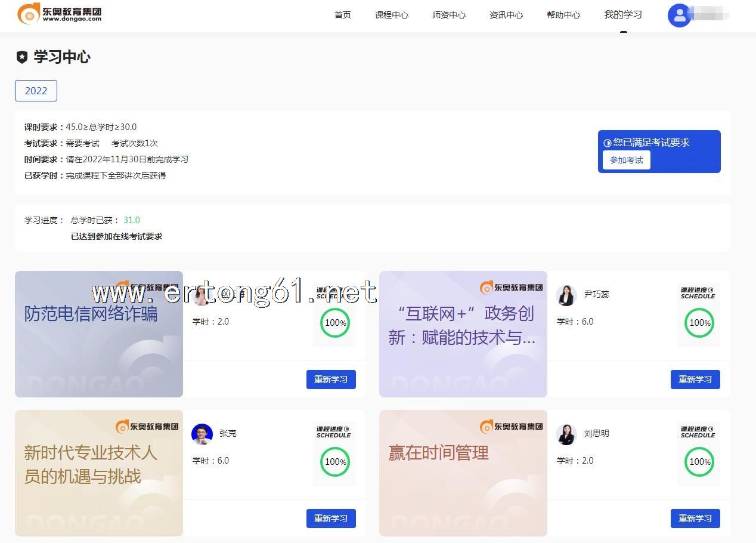Click 重新学习 for 防范电信网络诈骗 course

point(331,380)
